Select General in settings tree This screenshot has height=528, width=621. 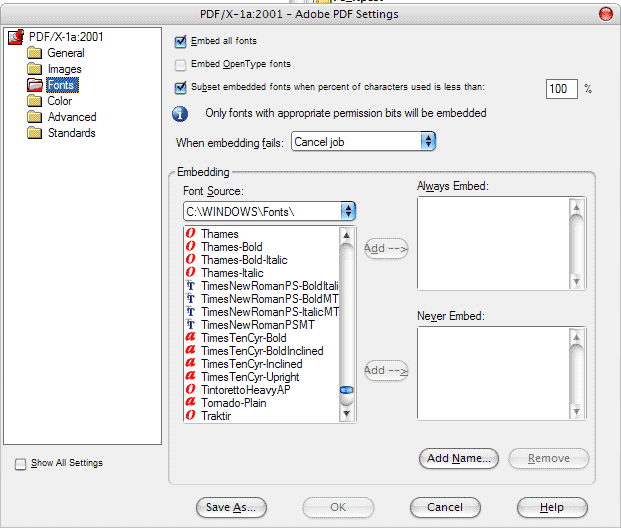click(66, 53)
